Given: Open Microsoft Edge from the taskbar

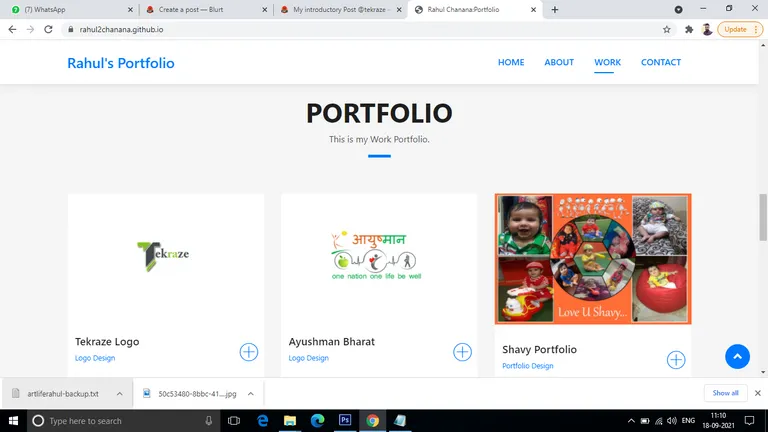Looking at the screenshot, I should [x=317, y=421].
